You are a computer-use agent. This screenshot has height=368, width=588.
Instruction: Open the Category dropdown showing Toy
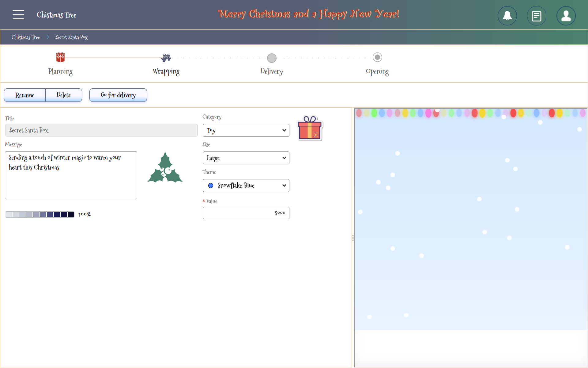coord(246,130)
